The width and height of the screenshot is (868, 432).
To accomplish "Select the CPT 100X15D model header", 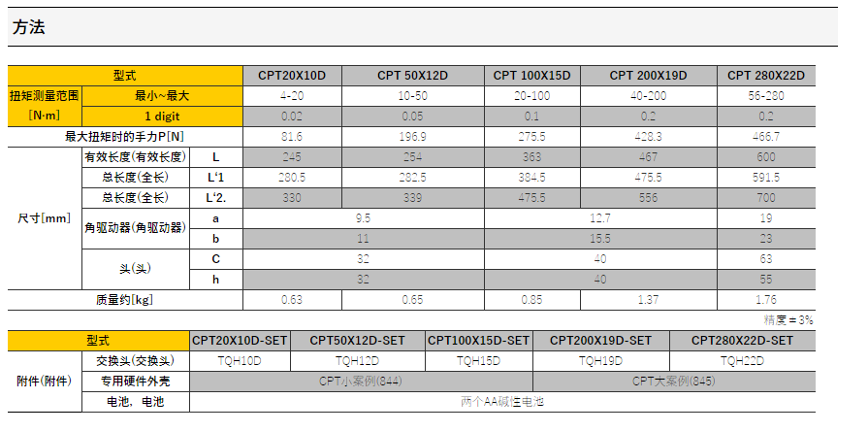I will coord(531,75).
